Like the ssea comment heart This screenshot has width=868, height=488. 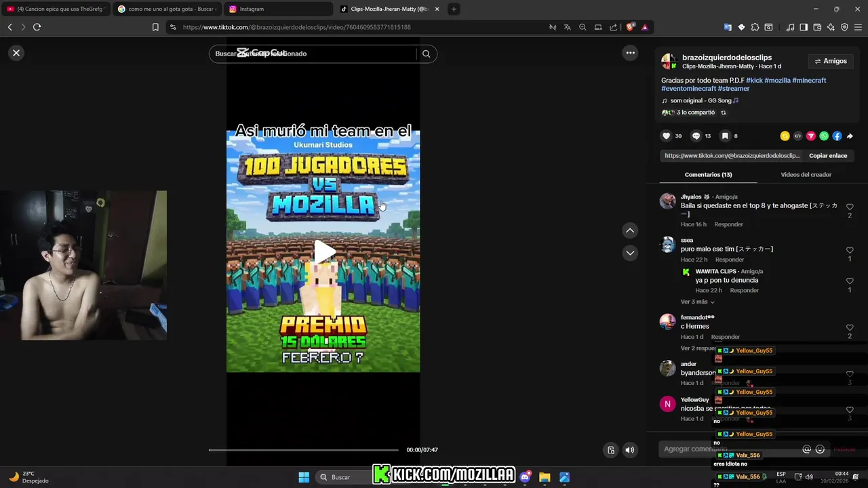pos(850,250)
